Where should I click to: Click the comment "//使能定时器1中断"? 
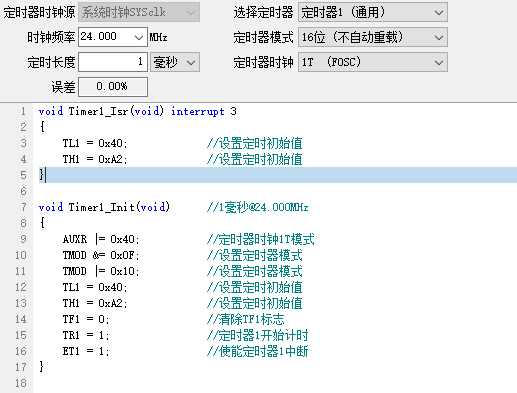coord(257,351)
